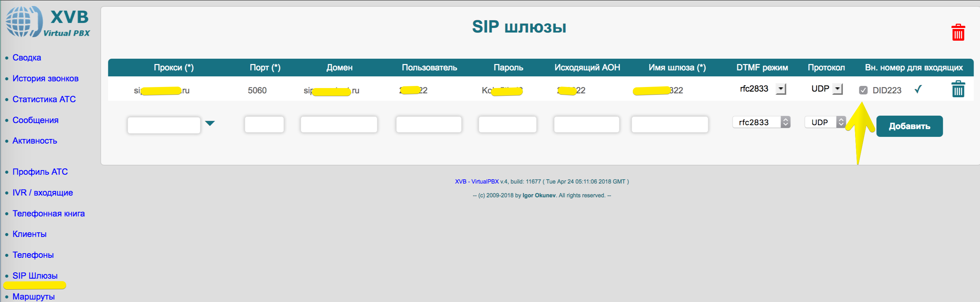Screen dimensions: 980x302
Task: Click the empty Имя шлюза input field
Action: tap(669, 124)
